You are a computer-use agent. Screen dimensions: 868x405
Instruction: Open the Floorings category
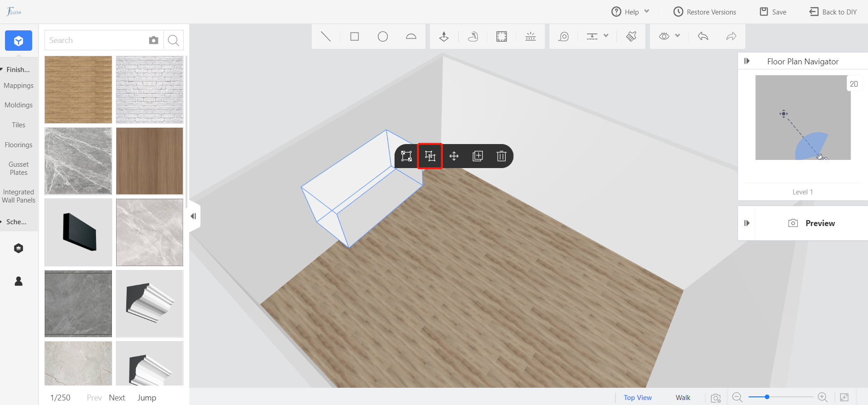[x=19, y=145]
